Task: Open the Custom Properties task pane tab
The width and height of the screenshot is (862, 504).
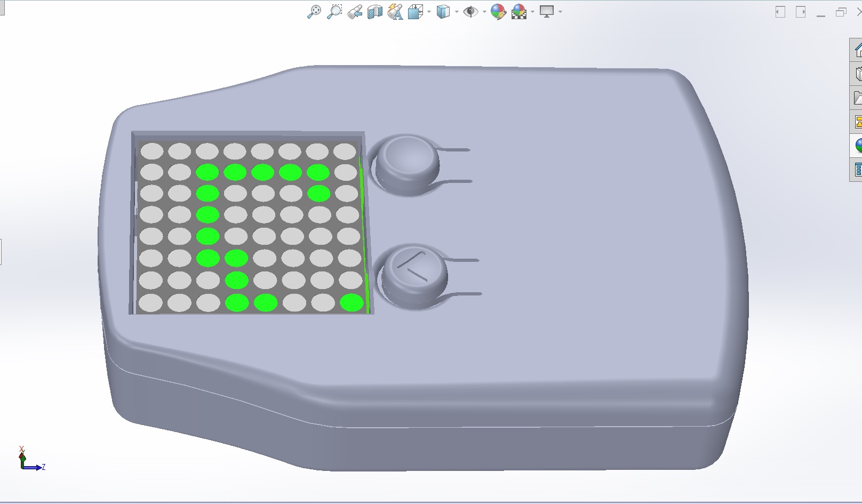Action: click(x=857, y=170)
